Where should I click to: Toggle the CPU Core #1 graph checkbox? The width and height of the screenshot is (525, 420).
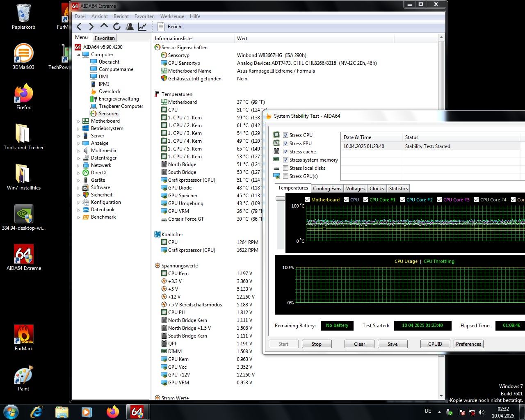[x=366, y=200]
